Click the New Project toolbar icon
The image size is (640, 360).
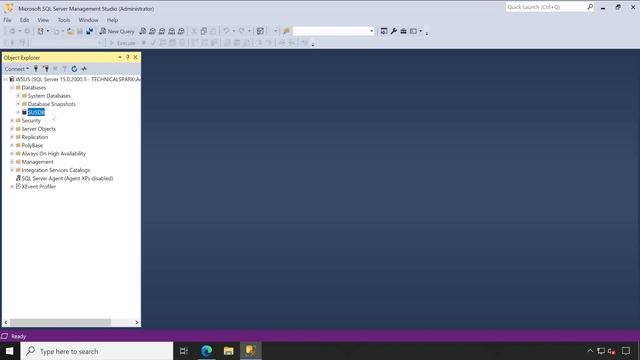[x=40, y=31]
